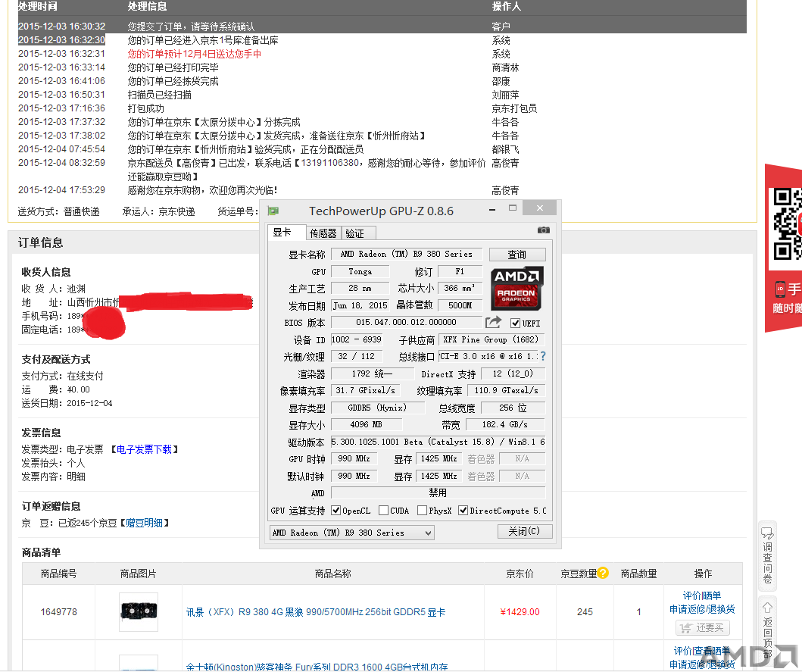Click the red text 您的订单预计12月4日送达您手中
The width and height of the screenshot is (802, 672).
(x=195, y=54)
